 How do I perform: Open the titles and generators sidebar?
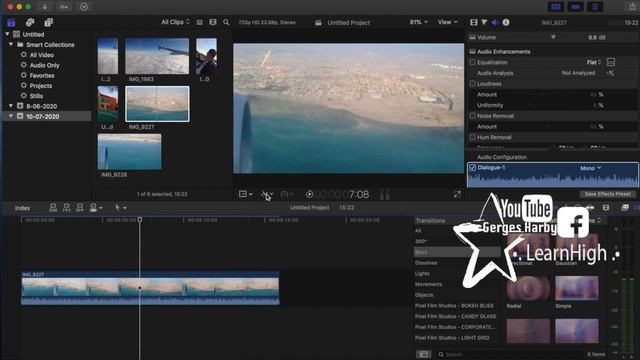click(49, 22)
